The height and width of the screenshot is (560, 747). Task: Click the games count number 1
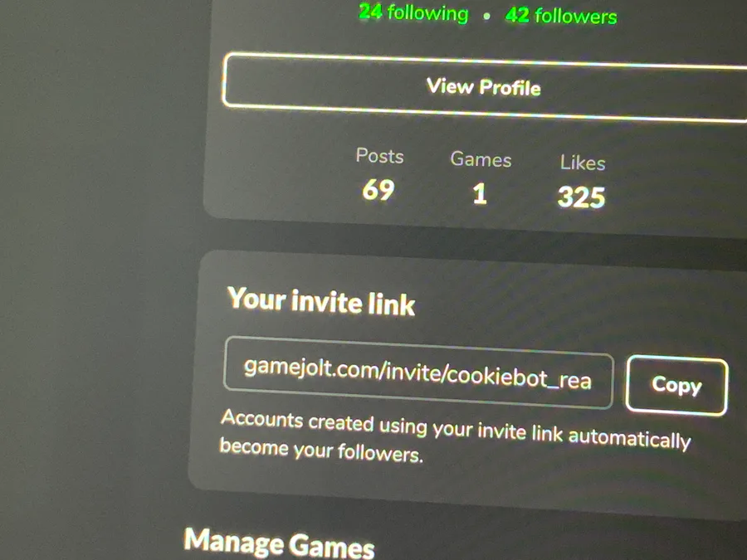point(480,194)
